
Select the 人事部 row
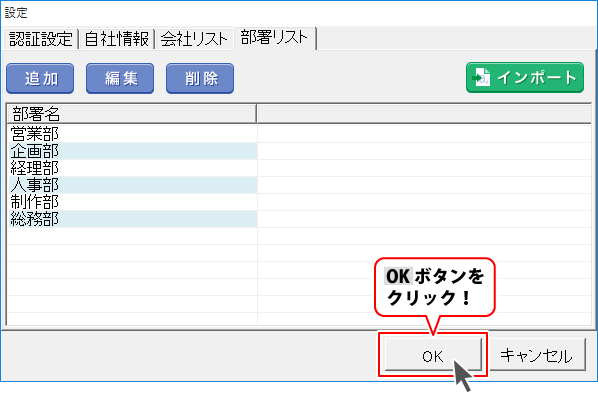click(x=299, y=185)
